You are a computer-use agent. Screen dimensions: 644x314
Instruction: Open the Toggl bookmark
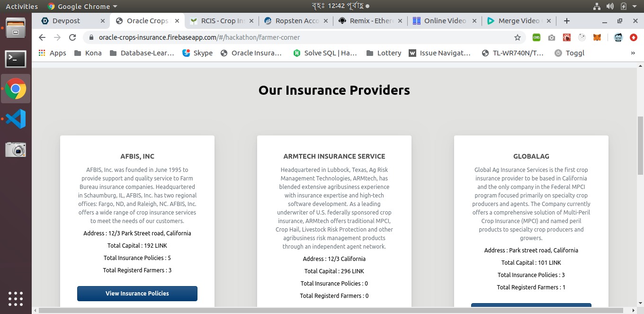click(569, 53)
